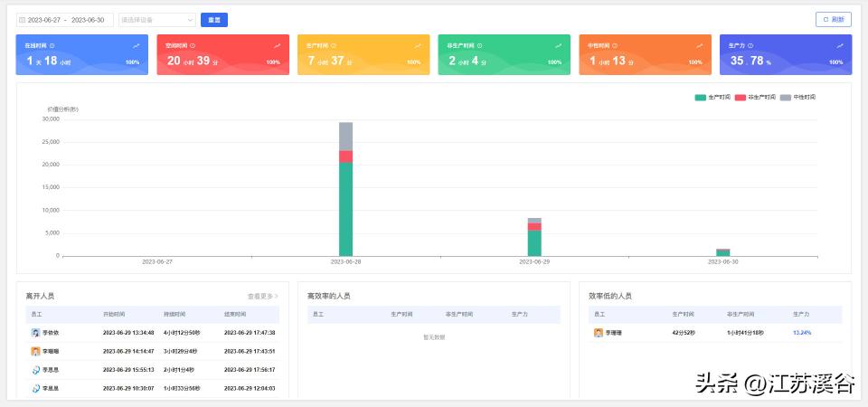Open trend chart icon on 生产时间 card
Viewport: 868px width, 407px height.
(x=418, y=45)
